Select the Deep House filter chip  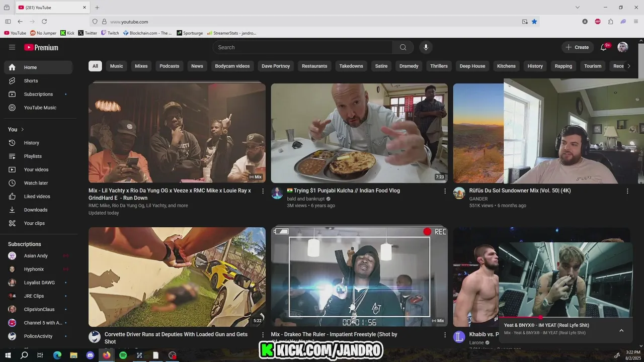click(472, 66)
